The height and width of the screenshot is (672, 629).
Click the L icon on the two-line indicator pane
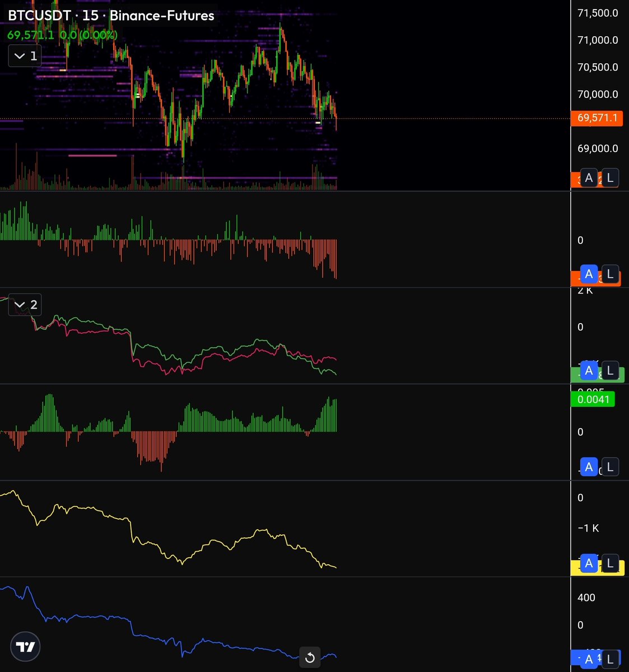609,370
